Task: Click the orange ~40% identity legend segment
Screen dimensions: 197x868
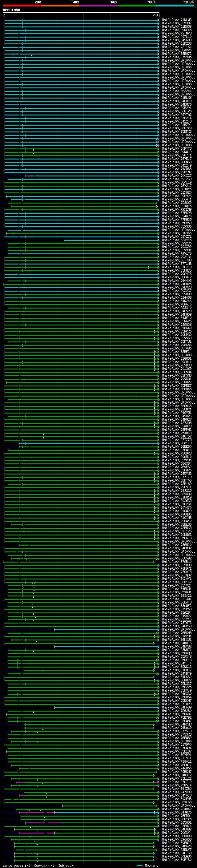Action: tap(60, 6)
